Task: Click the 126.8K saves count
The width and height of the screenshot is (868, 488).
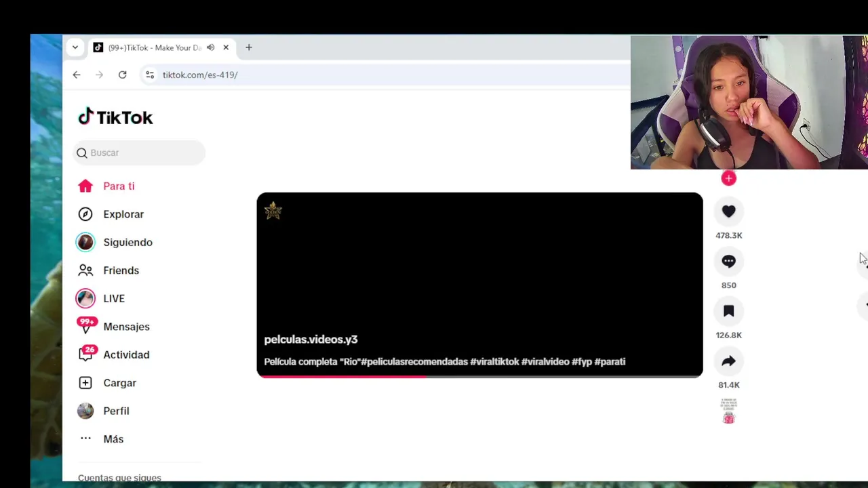Action: tap(729, 335)
